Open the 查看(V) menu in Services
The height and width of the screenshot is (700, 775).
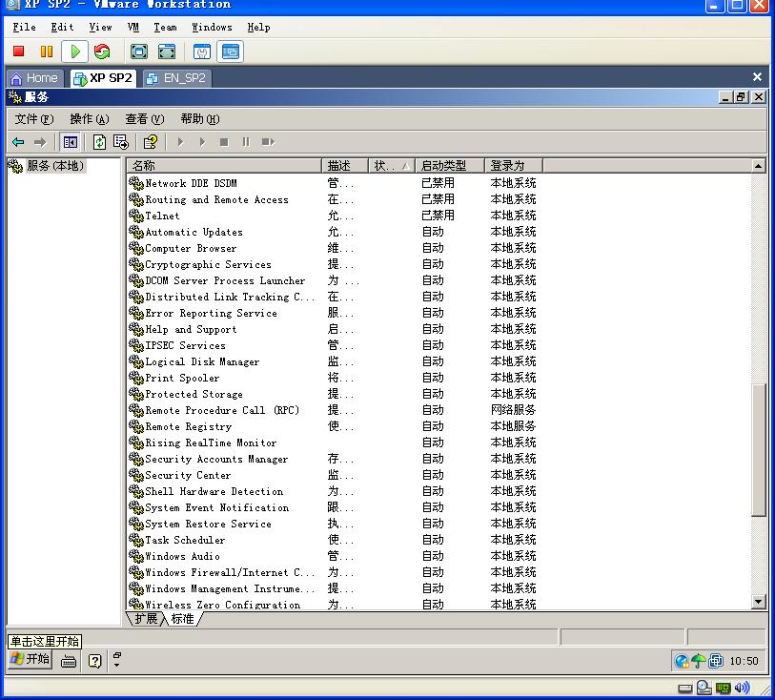[144, 119]
